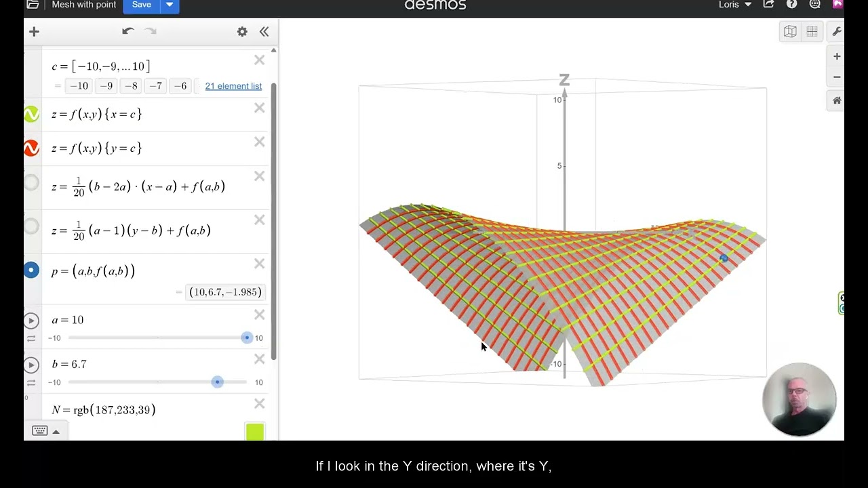868x488 pixels.
Task: Set slider a upper bound 10
Action: pyautogui.click(x=258, y=338)
